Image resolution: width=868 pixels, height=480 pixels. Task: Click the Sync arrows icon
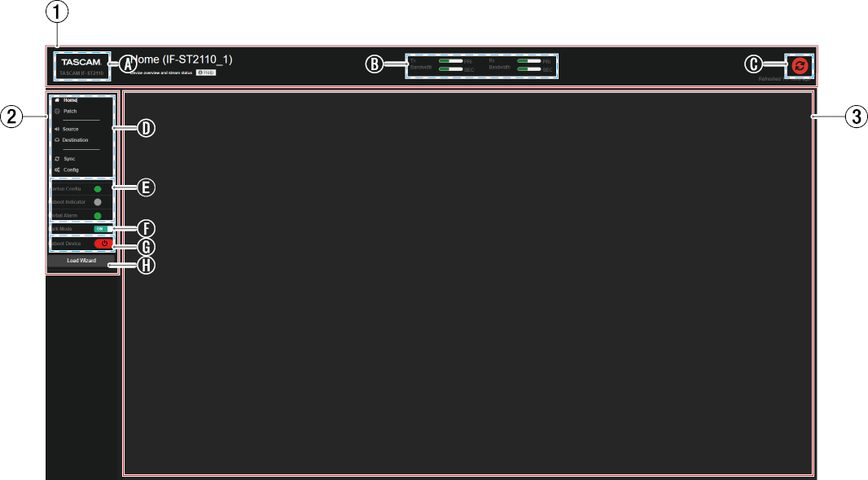tap(57, 159)
